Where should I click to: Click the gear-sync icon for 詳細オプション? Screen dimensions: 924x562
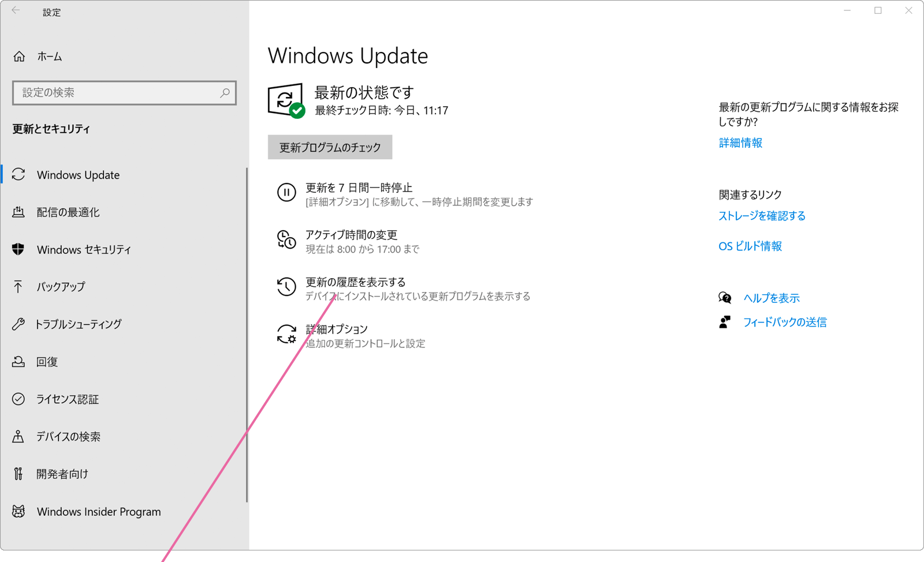coord(286,334)
